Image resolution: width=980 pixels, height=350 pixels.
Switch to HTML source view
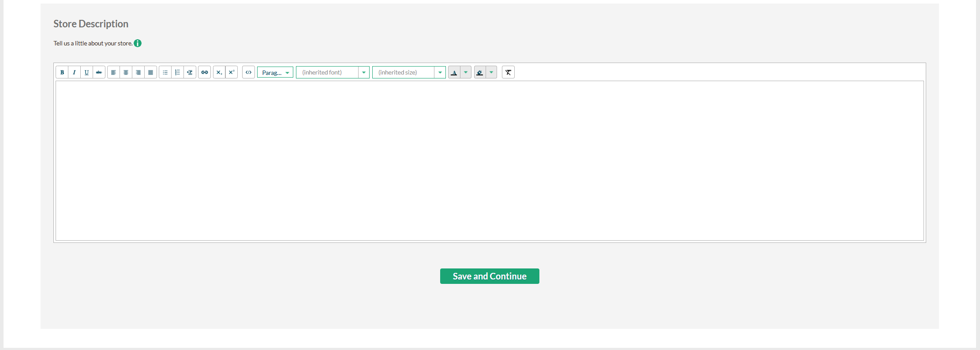(249, 72)
